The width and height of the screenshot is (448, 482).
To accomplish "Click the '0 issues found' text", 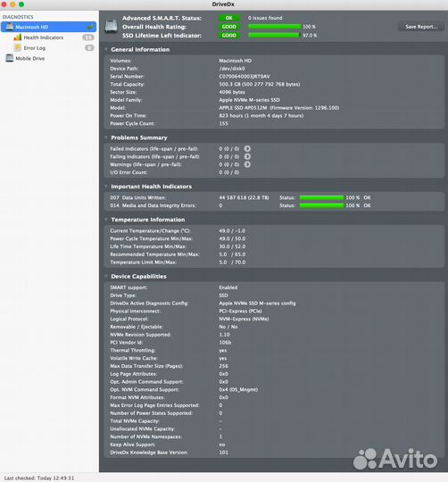I will (265, 18).
